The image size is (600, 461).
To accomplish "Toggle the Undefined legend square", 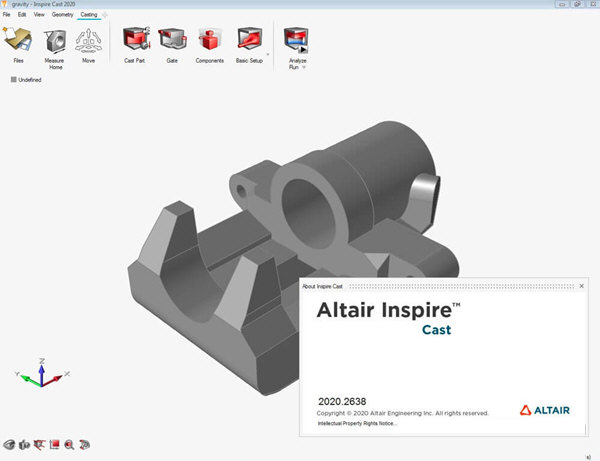I will [14, 80].
